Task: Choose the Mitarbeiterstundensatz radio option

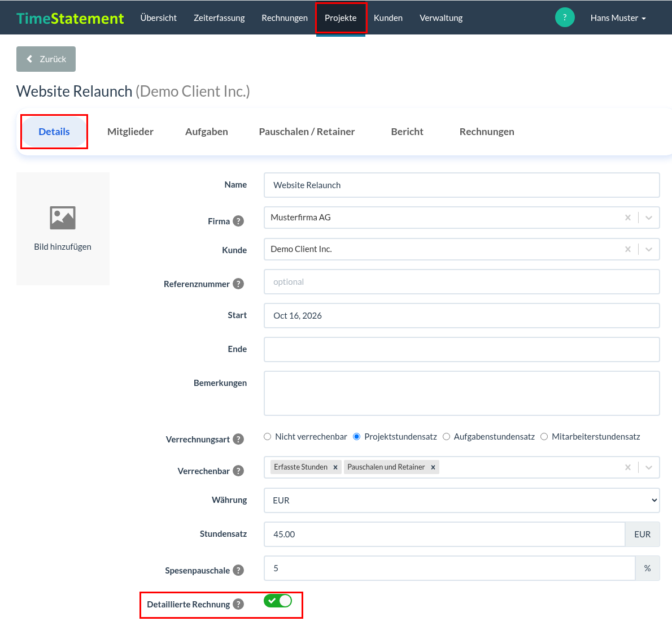Action: pos(544,437)
